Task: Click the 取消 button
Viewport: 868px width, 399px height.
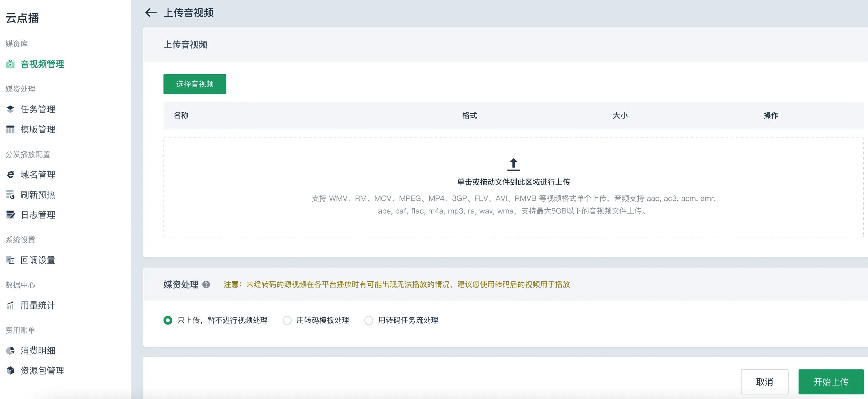Action: (764, 382)
